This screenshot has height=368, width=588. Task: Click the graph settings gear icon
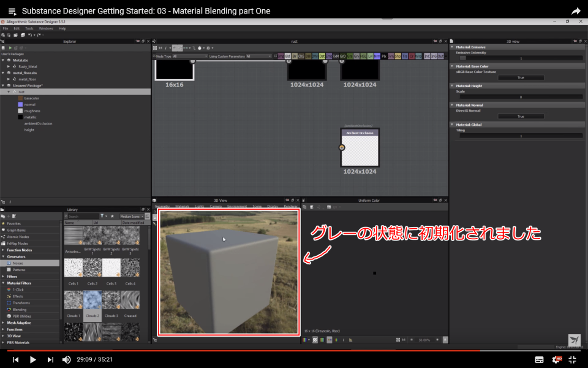208,48
